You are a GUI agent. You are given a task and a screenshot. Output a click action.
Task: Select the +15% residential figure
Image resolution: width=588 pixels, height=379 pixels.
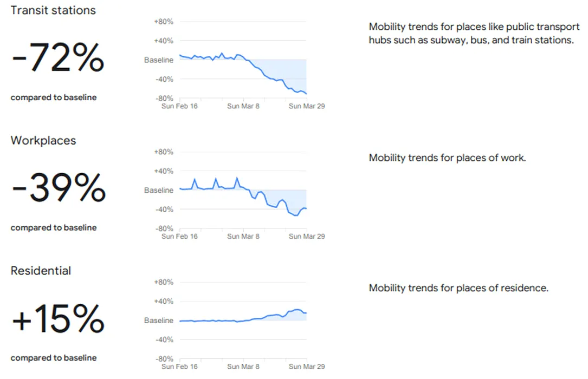coord(58,318)
